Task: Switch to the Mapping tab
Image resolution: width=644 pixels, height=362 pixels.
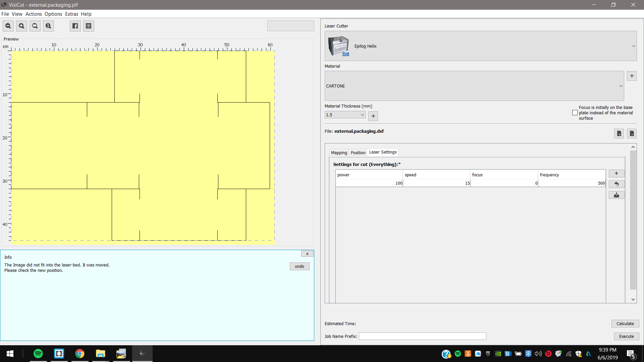Action: 339,153
